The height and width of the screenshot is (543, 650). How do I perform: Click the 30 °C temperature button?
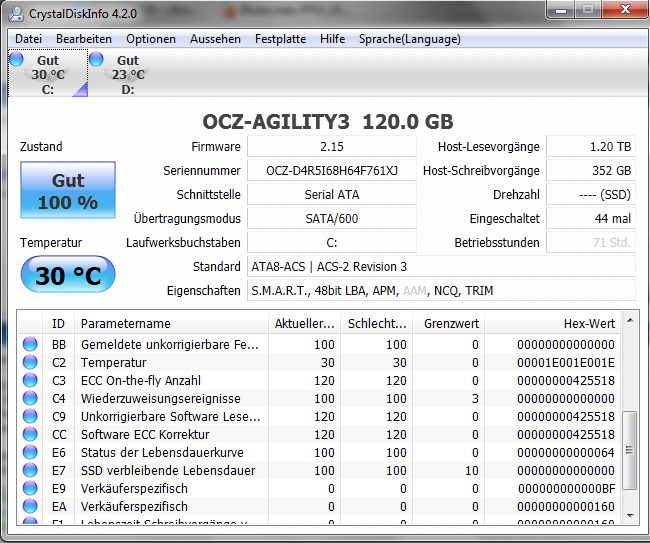68,275
